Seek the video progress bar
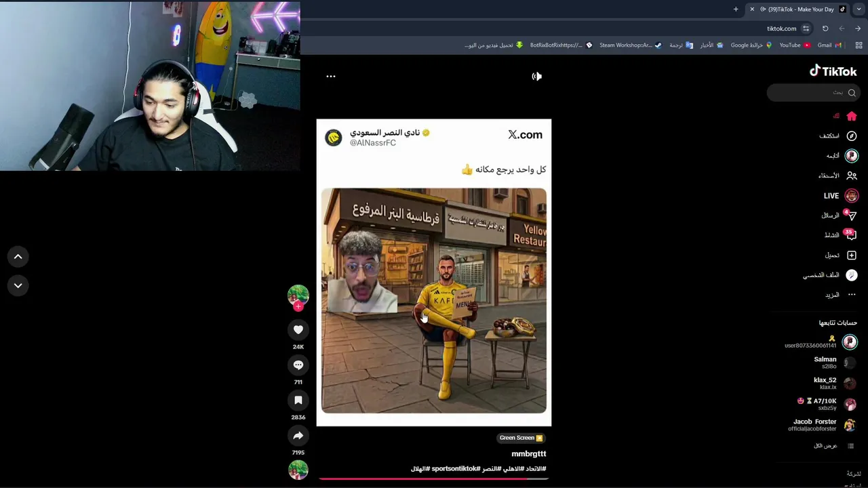 click(x=434, y=479)
